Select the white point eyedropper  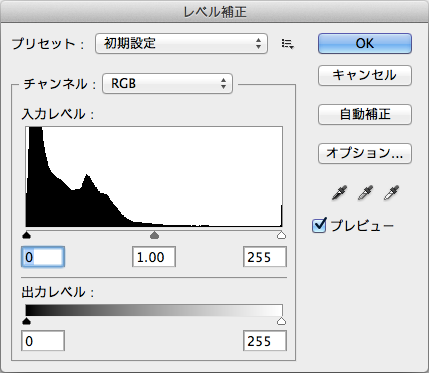(x=391, y=193)
